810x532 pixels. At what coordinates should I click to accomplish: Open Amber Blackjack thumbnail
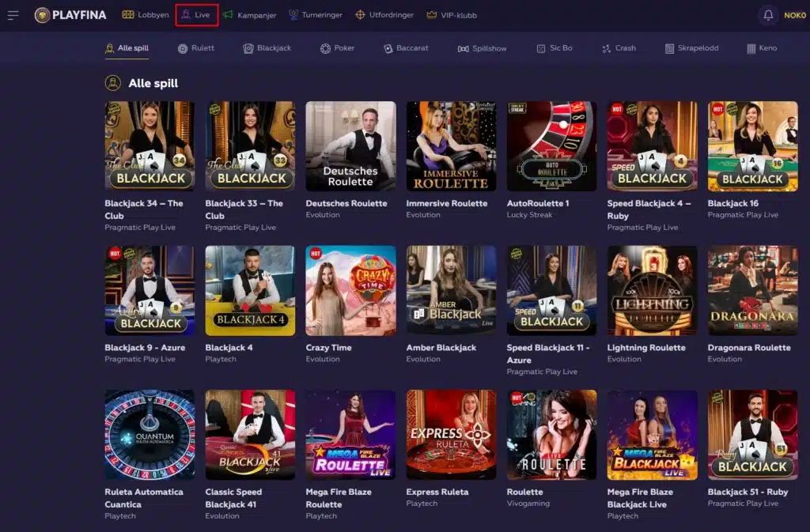pyautogui.click(x=451, y=291)
